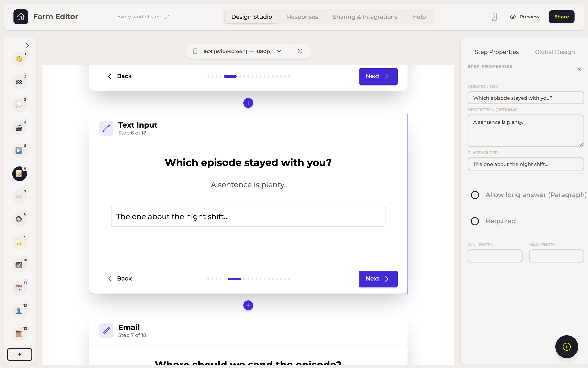The height and width of the screenshot is (368, 588).
Task: Close the Step Properties panel
Action: [x=579, y=69]
